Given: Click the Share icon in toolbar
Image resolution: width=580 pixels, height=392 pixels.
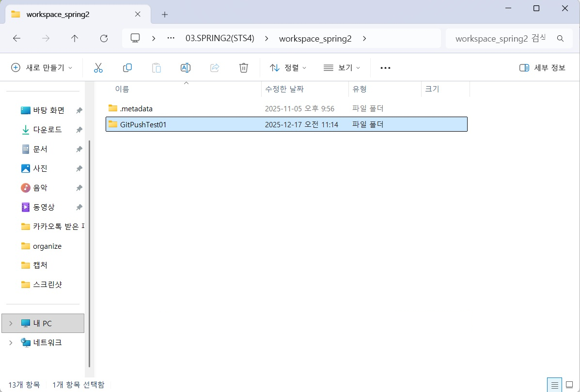Looking at the screenshot, I should pos(215,68).
